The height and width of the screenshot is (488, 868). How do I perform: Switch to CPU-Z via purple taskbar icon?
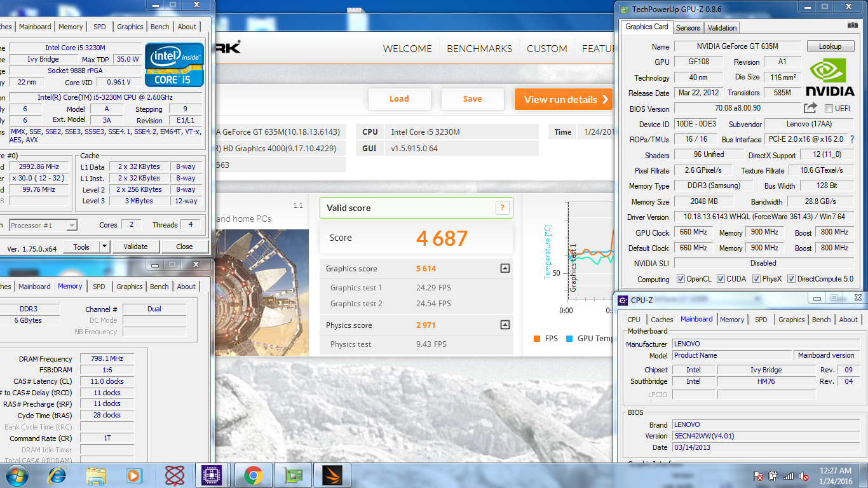click(211, 475)
